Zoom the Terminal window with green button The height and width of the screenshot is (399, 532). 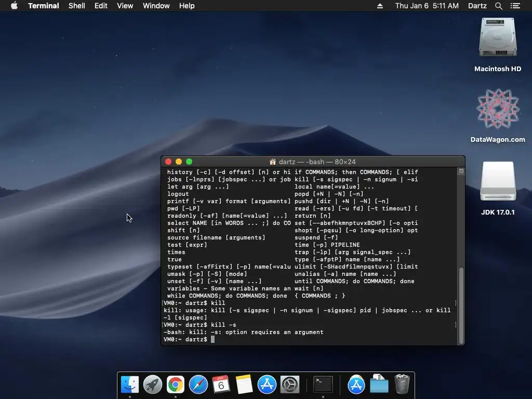click(189, 162)
